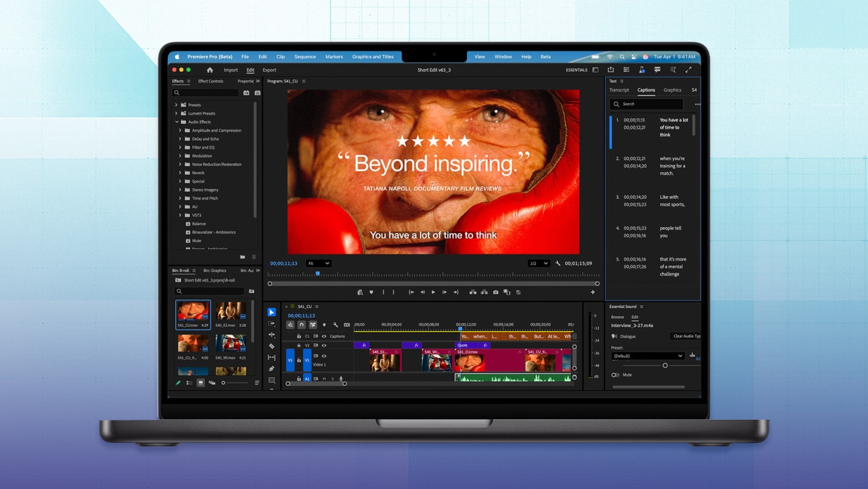Expand the Reverb effects folder
868x489 pixels.
point(179,173)
